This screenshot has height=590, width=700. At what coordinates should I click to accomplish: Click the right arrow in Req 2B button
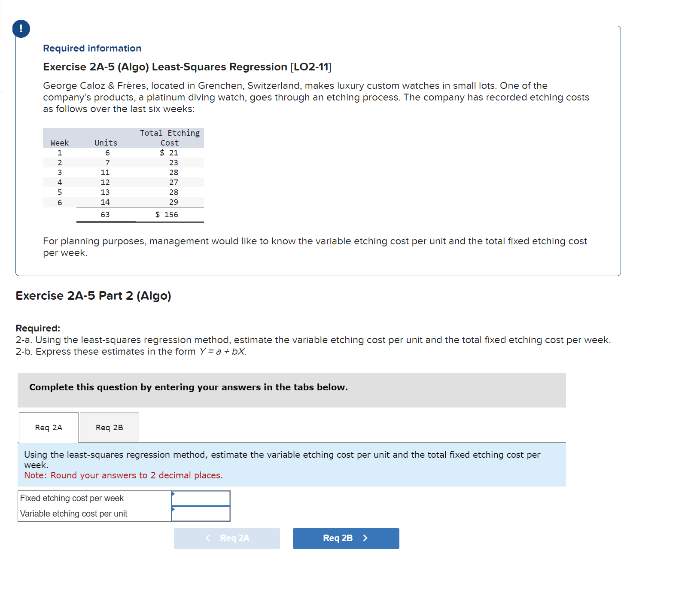tap(364, 538)
